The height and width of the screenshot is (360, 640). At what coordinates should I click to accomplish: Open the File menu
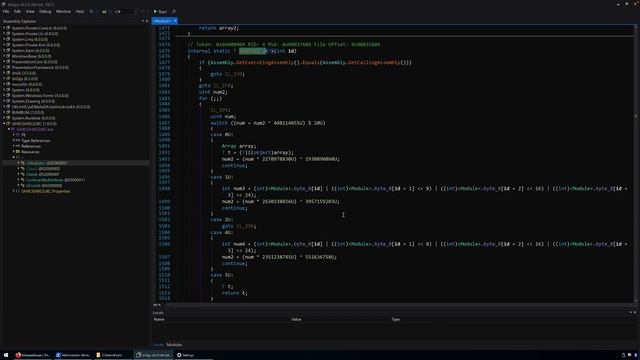[x=6, y=11]
